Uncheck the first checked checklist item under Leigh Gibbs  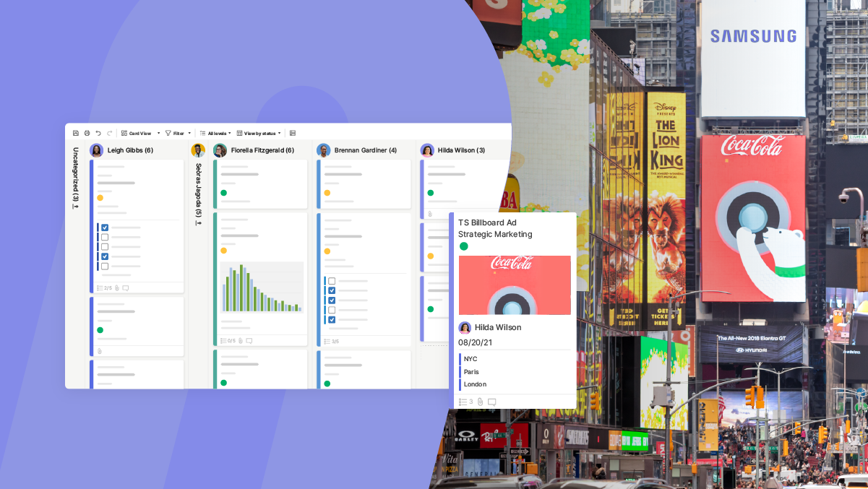(105, 228)
